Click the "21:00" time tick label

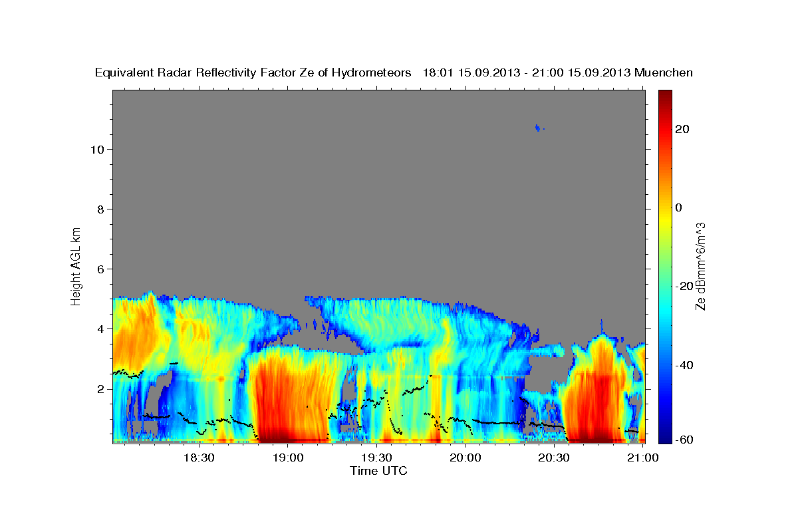643,458
